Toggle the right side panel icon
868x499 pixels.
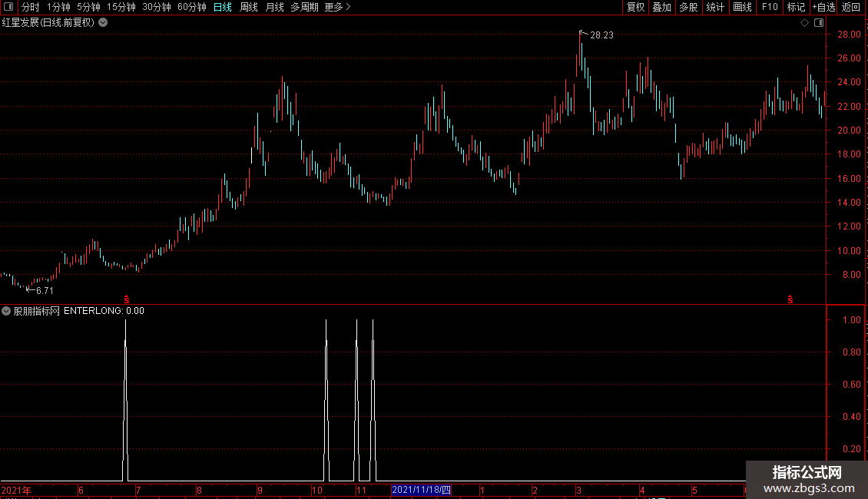point(819,23)
